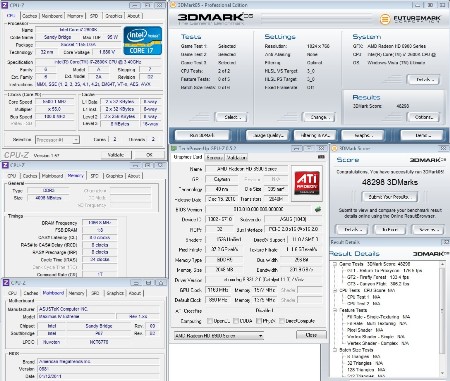Click title icon of CPU-Z window showing processor info

[x=5, y=5]
